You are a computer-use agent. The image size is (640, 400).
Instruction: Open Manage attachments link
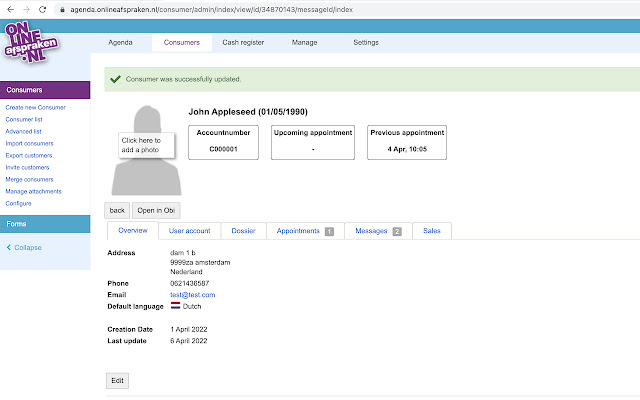click(x=33, y=191)
